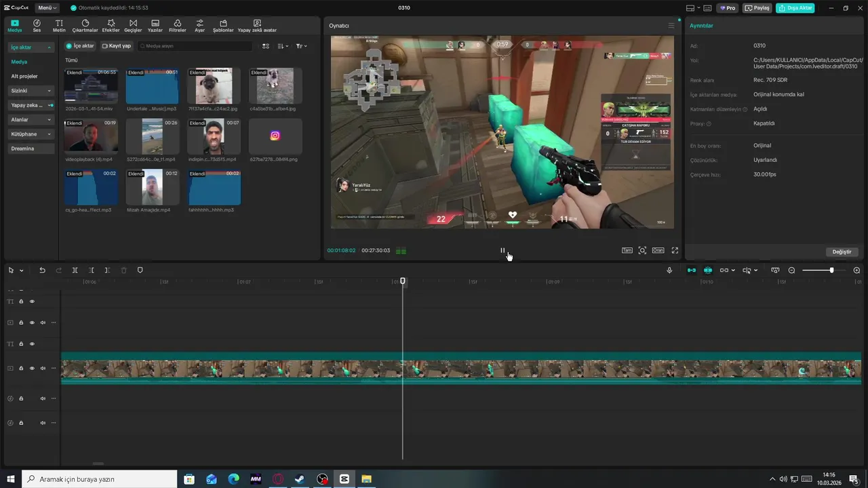The width and height of the screenshot is (868, 488).
Task: Collapse the İçe aktar sidebar section
Action: pyautogui.click(x=31, y=47)
